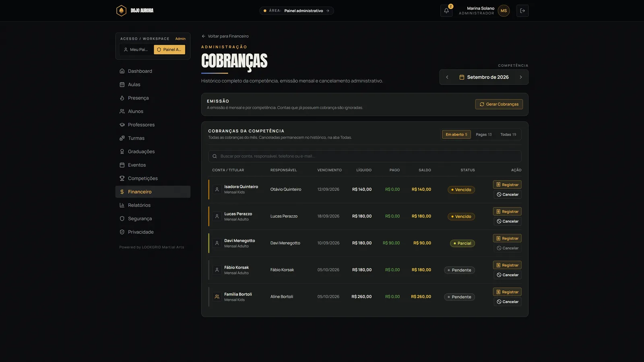This screenshot has height=362, width=644.
Task: Click Voltar para Financeiro link
Action: click(225, 36)
